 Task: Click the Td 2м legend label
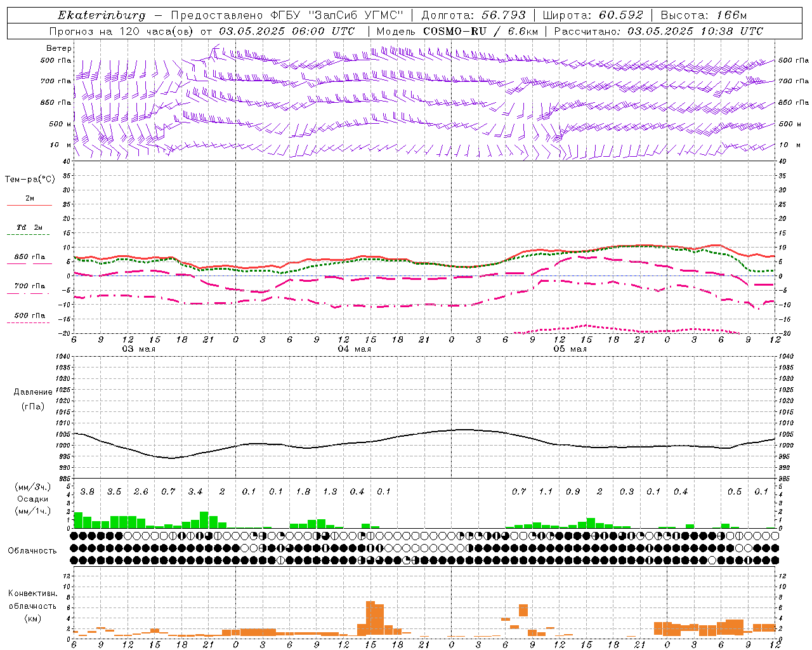29,227
